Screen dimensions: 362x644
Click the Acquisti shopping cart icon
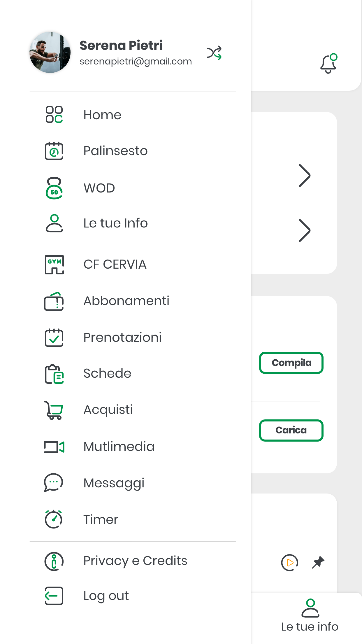click(x=54, y=410)
